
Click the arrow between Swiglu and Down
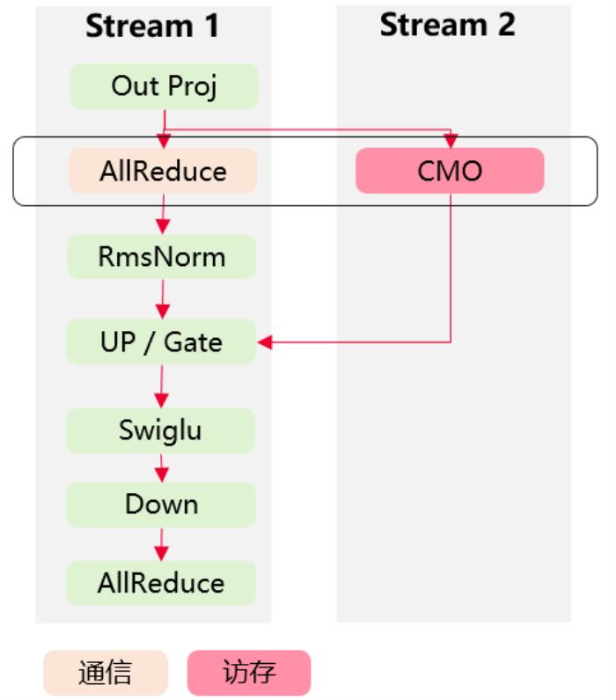point(161,467)
